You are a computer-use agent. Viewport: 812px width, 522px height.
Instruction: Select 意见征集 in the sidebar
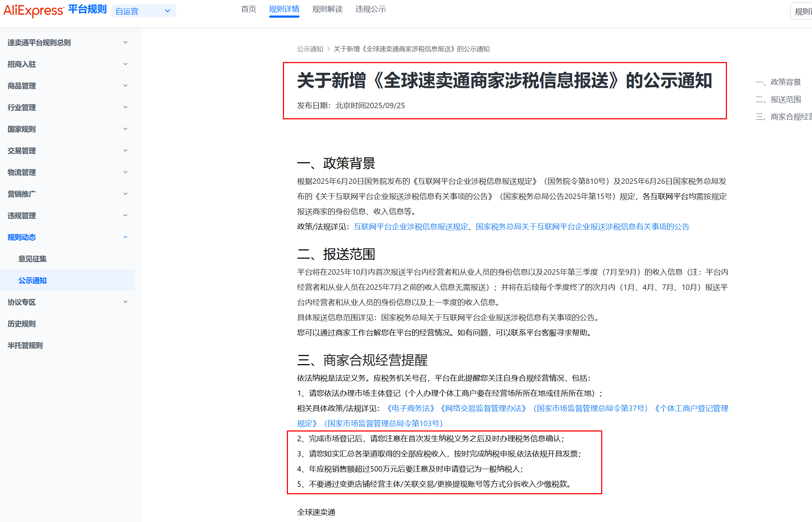pos(32,259)
